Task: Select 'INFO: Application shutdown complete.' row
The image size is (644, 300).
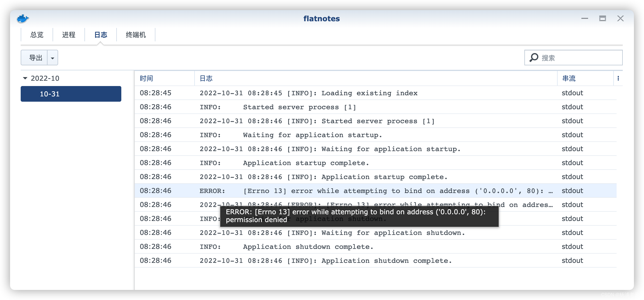Action: point(376,247)
